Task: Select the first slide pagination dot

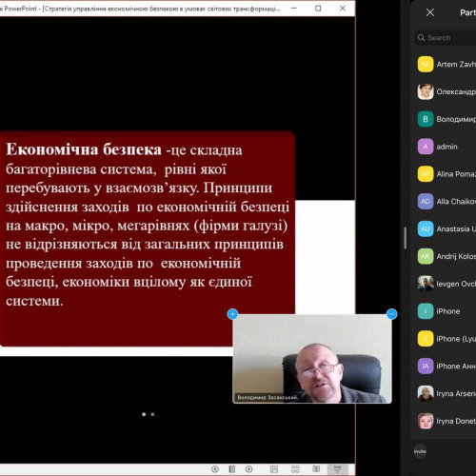Action: click(144, 414)
